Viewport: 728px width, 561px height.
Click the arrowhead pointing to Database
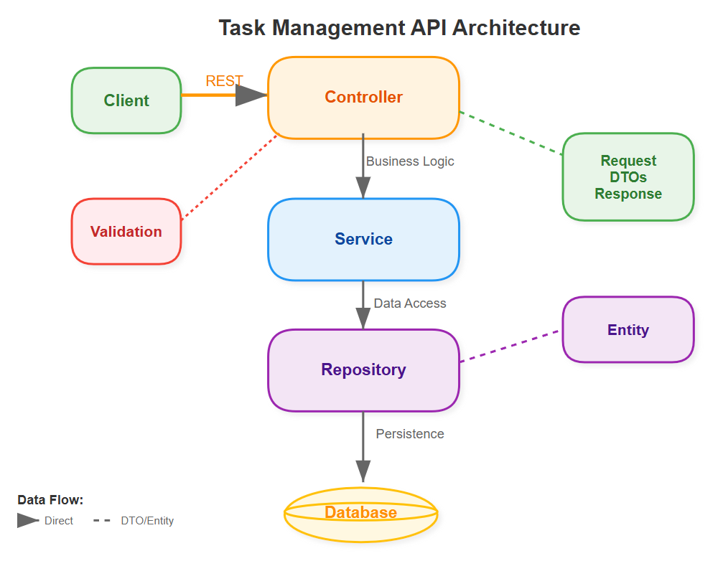point(363,471)
